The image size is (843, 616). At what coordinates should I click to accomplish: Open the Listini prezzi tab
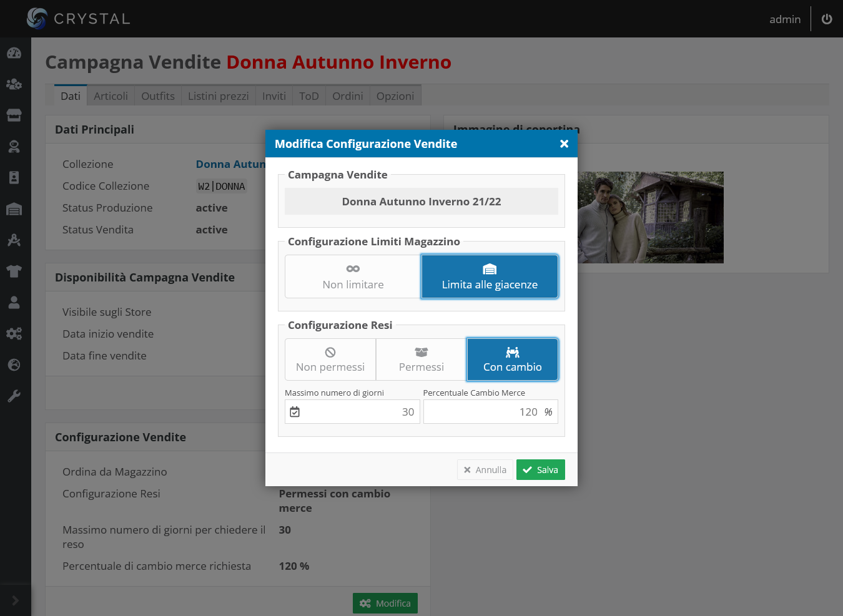pyautogui.click(x=218, y=96)
